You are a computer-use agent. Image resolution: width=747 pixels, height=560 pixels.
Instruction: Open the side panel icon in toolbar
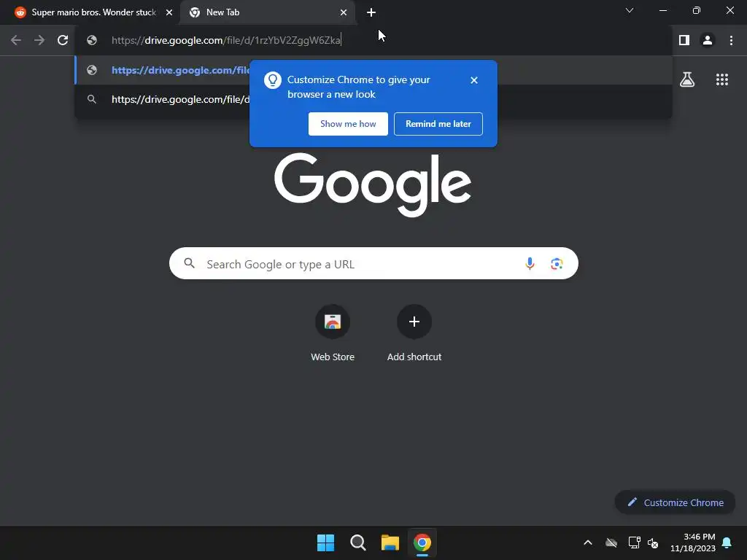684,41
